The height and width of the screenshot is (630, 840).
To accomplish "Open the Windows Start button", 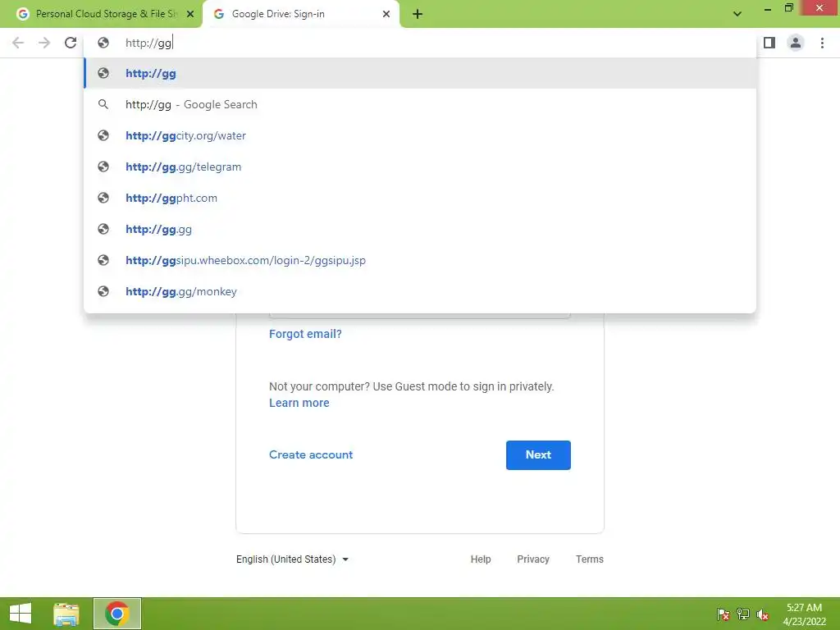I will 21,614.
